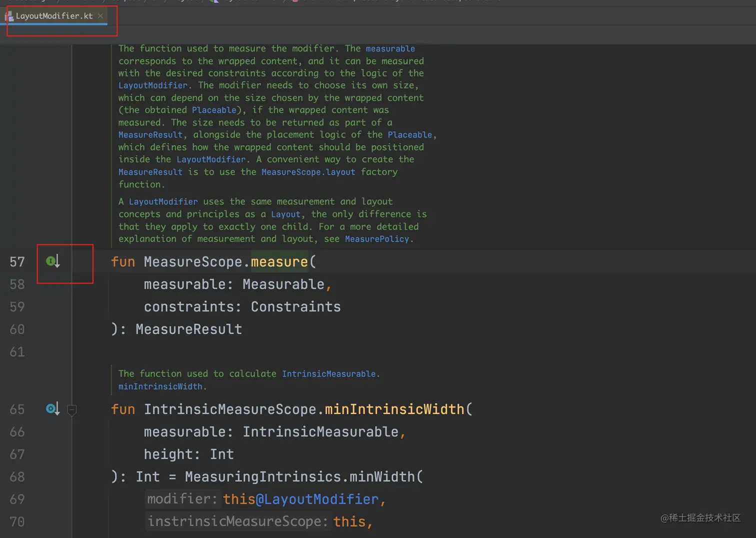
Task: Click the 'Measurable' type on line 58
Action: coord(283,284)
